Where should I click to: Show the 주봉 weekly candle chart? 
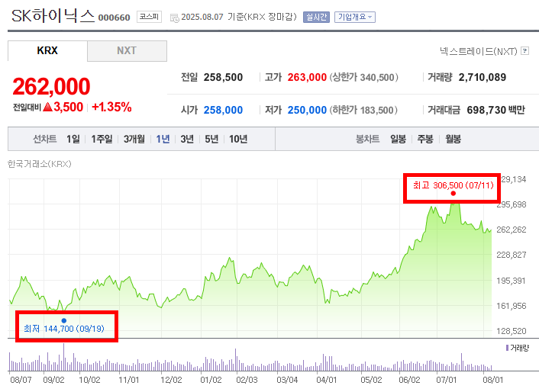[425, 139]
